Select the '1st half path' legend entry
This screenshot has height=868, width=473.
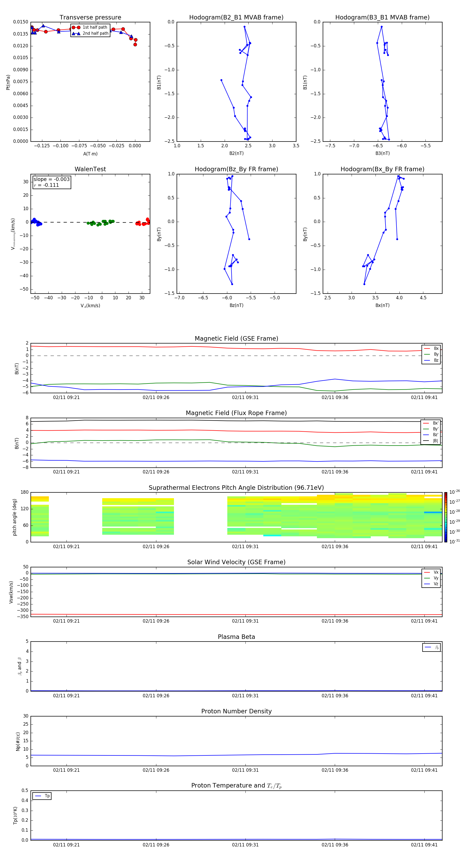pos(90,27)
